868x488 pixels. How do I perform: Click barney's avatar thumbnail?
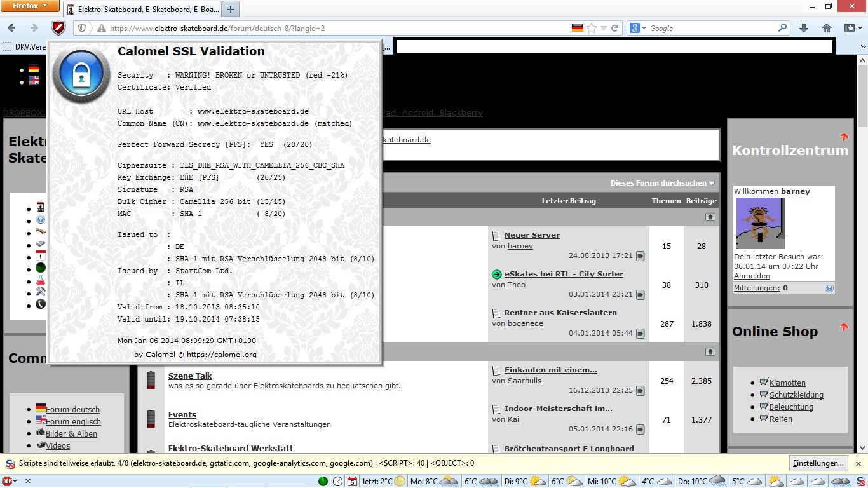point(761,224)
